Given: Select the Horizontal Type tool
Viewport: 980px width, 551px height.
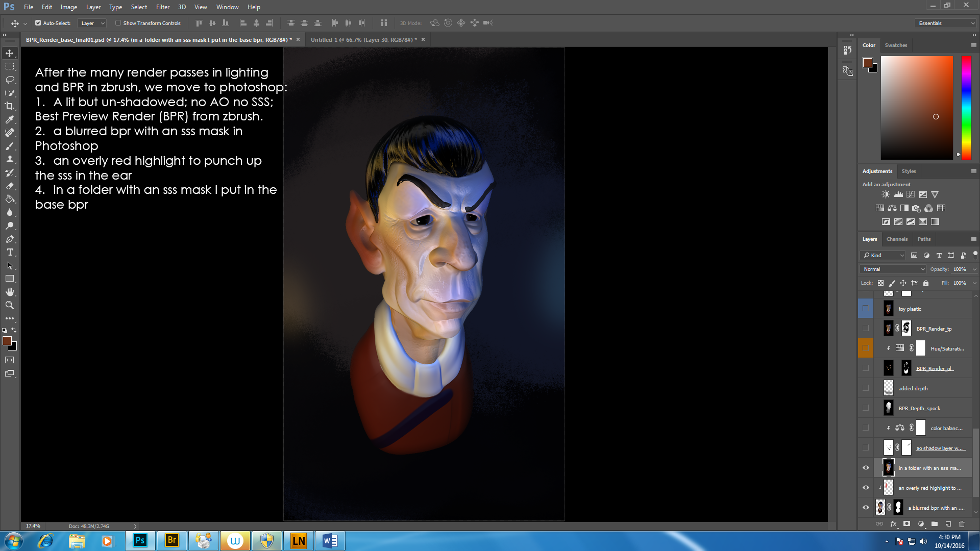Looking at the screenshot, I should pos(10,253).
